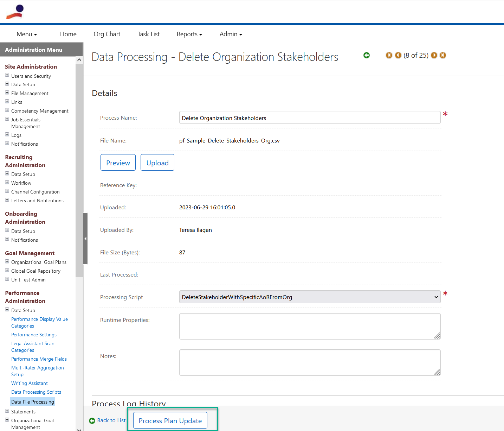Click Runtime Properties resize grip
The height and width of the screenshot is (431, 504).
[437, 336]
